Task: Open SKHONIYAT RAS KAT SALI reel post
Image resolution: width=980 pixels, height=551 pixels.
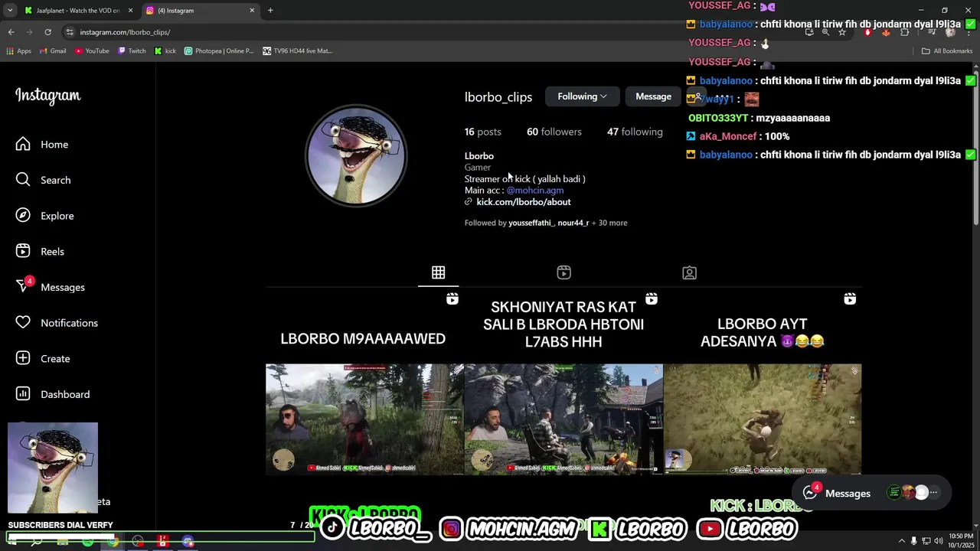Action: point(563,383)
